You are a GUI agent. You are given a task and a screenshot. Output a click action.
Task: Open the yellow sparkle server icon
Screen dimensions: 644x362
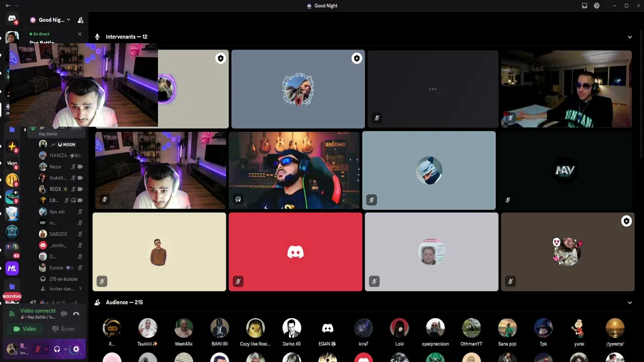pos(12,146)
